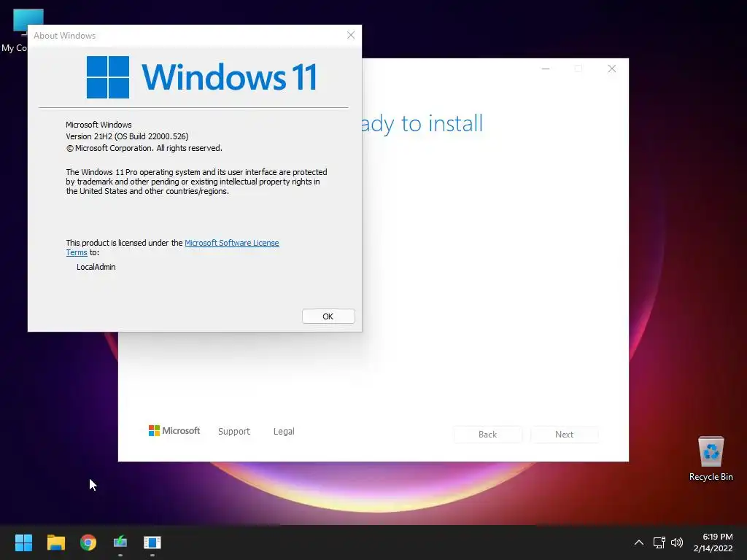Click the About Windows title bar text
This screenshot has height=560, width=747.
click(65, 36)
